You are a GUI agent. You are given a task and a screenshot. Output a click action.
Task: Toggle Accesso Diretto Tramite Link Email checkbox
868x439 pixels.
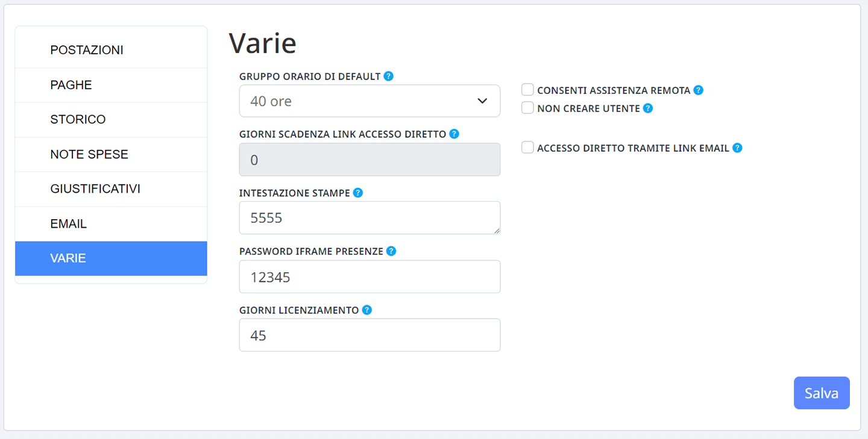click(x=527, y=147)
